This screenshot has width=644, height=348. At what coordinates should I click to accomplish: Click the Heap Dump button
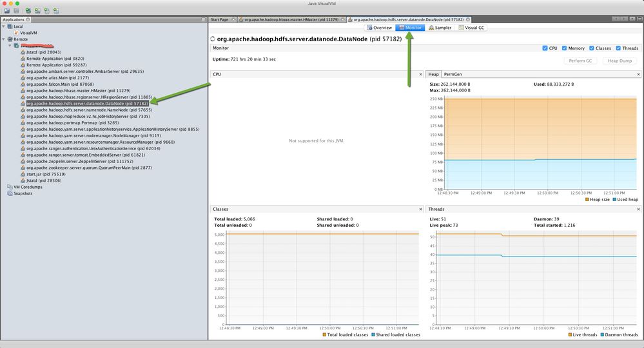pos(620,61)
